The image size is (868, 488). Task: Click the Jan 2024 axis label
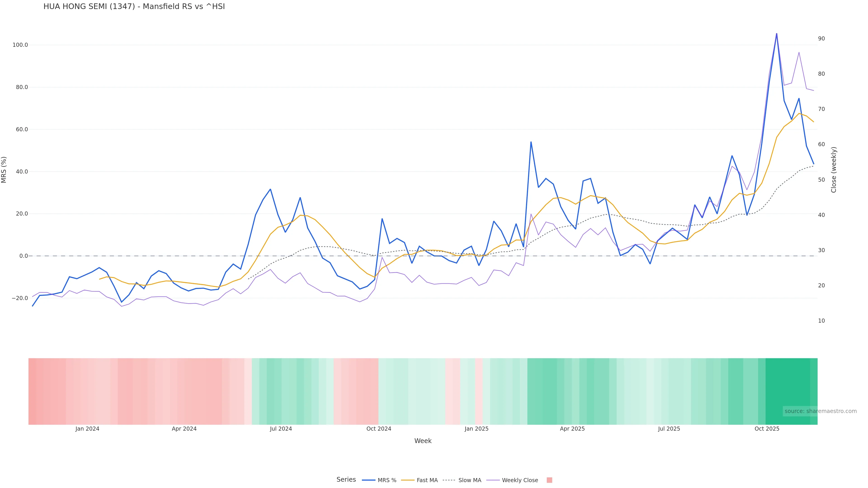pyautogui.click(x=87, y=429)
